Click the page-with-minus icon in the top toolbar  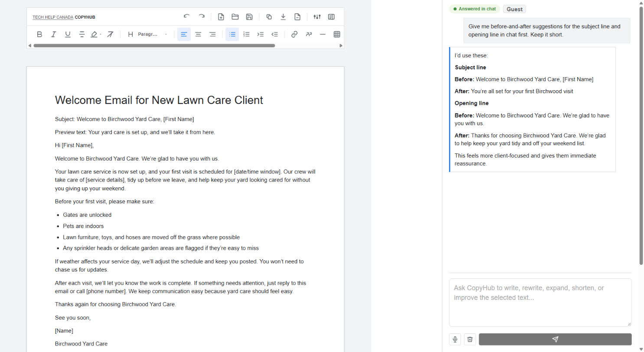297,17
